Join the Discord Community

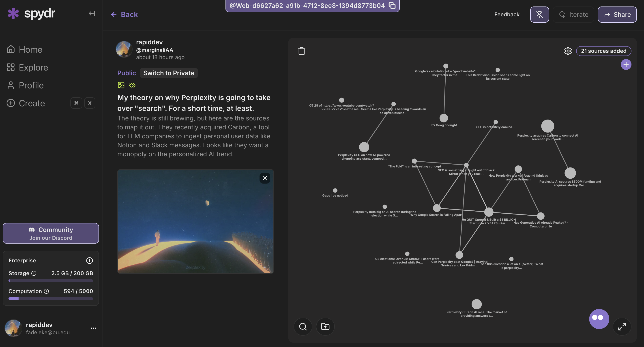pyautogui.click(x=51, y=233)
